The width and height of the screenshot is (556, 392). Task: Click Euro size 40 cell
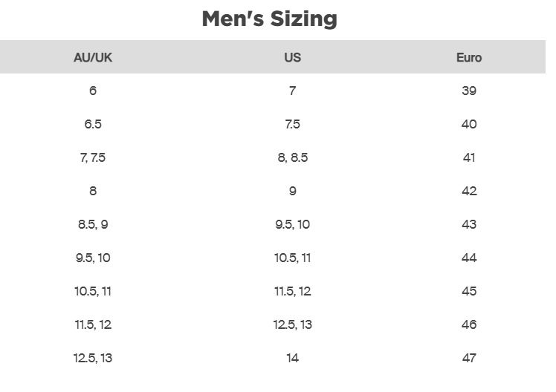coord(469,124)
